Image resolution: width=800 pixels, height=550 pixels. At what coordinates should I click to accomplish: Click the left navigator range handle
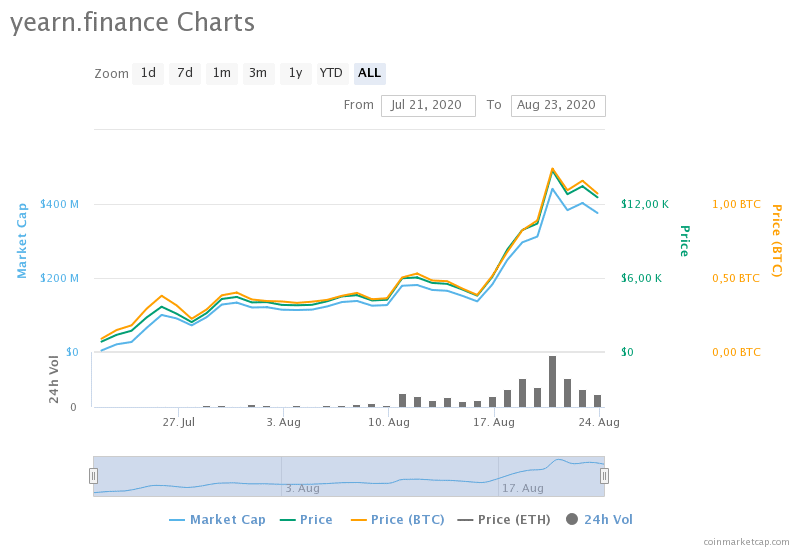[94, 476]
